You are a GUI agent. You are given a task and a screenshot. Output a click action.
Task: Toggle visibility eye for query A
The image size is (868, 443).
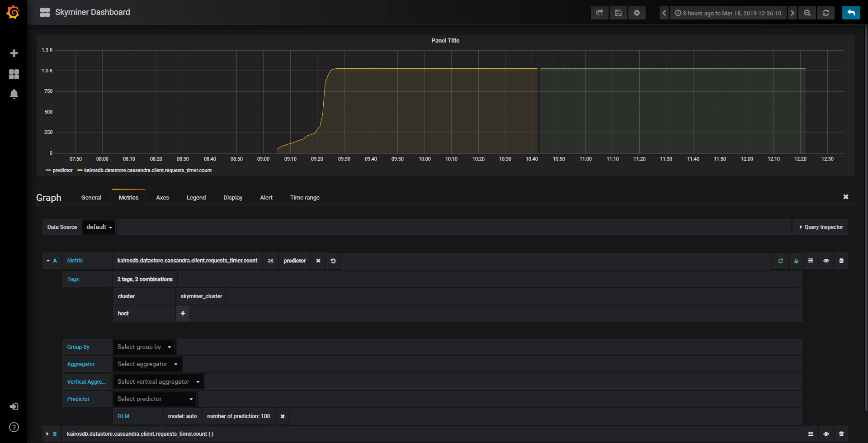[826, 261]
